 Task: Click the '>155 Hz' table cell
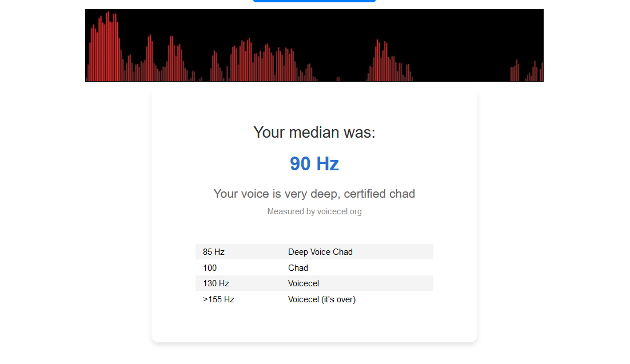point(218,299)
